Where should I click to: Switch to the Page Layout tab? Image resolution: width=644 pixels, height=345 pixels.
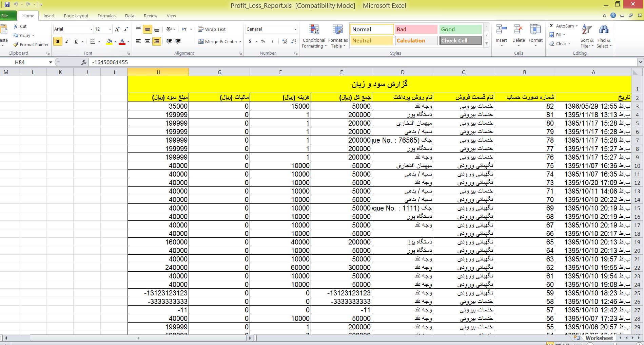(x=76, y=16)
